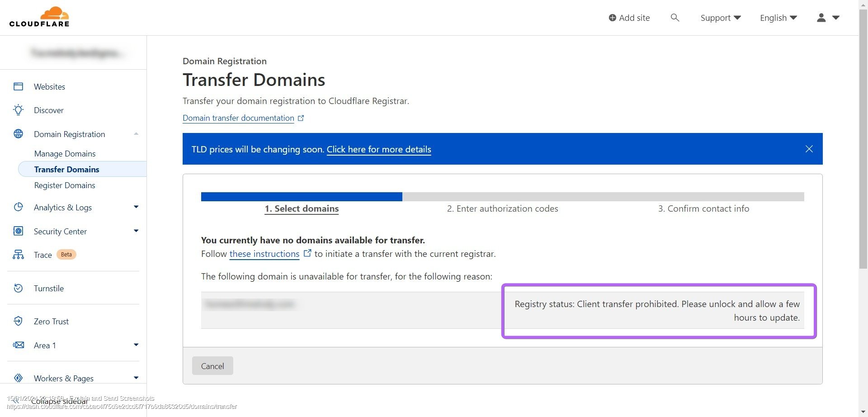Click the Add site plus icon
868x417 pixels.
[x=612, y=18]
